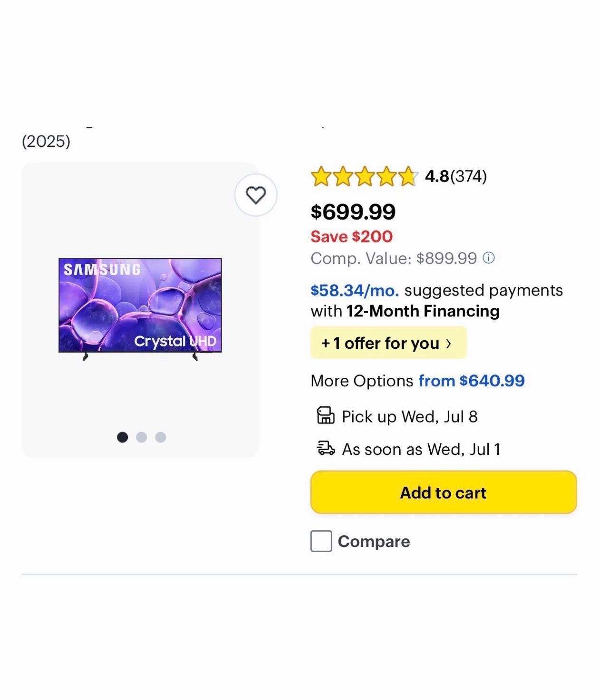Image resolution: width=599 pixels, height=700 pixels.
Task: Click the star rating icons
Action: coord(364,176)
